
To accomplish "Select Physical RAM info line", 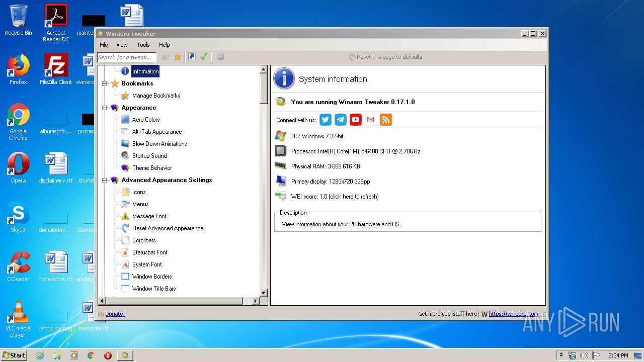I will coord(326,166).
